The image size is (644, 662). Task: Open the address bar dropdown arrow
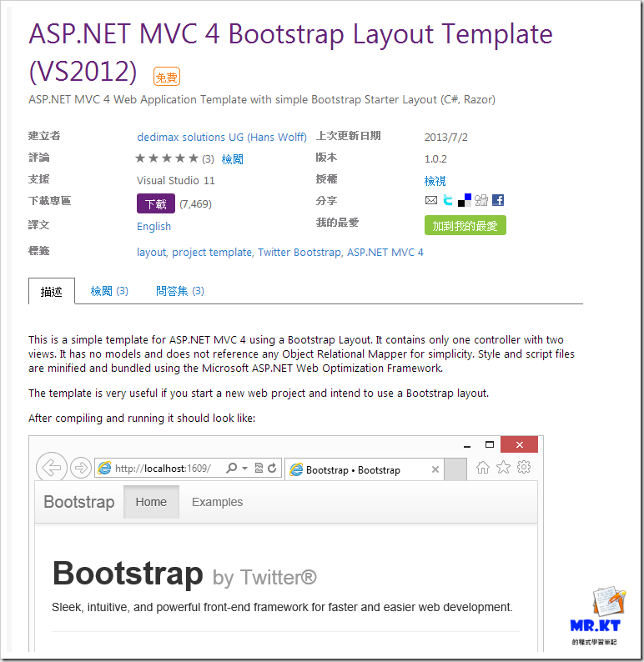pos(244,469)
